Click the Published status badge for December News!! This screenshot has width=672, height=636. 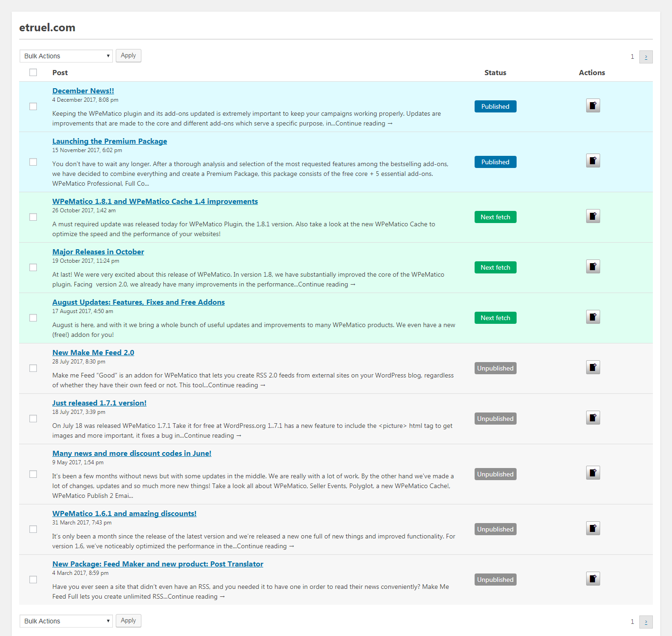495,106
